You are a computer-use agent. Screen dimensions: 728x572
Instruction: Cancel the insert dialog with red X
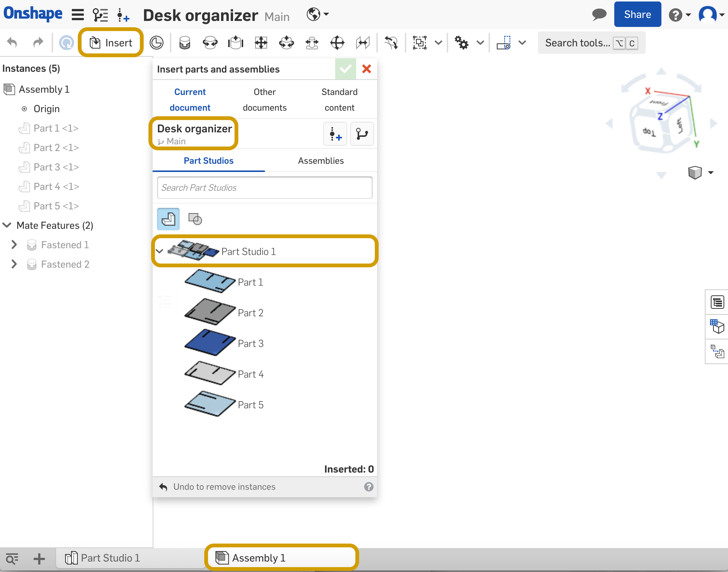pos(367,69)
